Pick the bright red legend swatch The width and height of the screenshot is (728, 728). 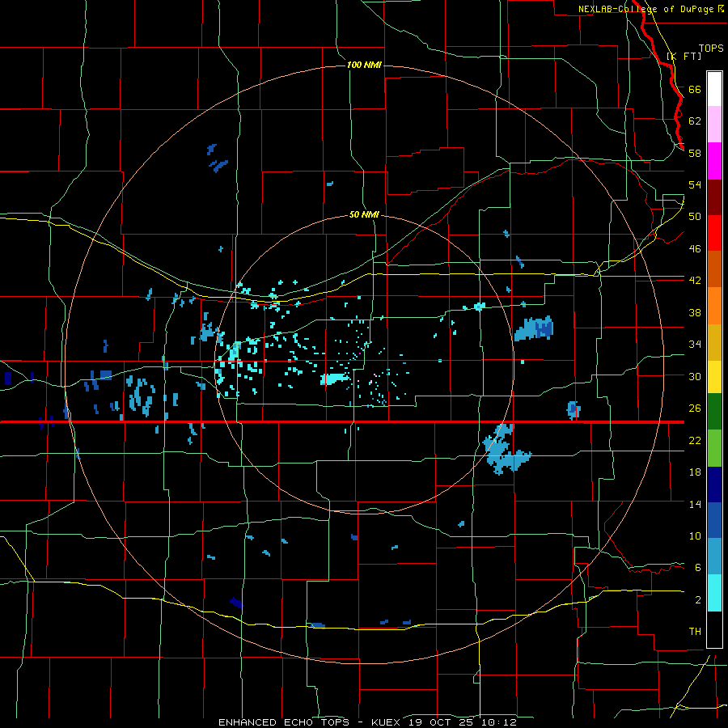click(x=714, y=233)
